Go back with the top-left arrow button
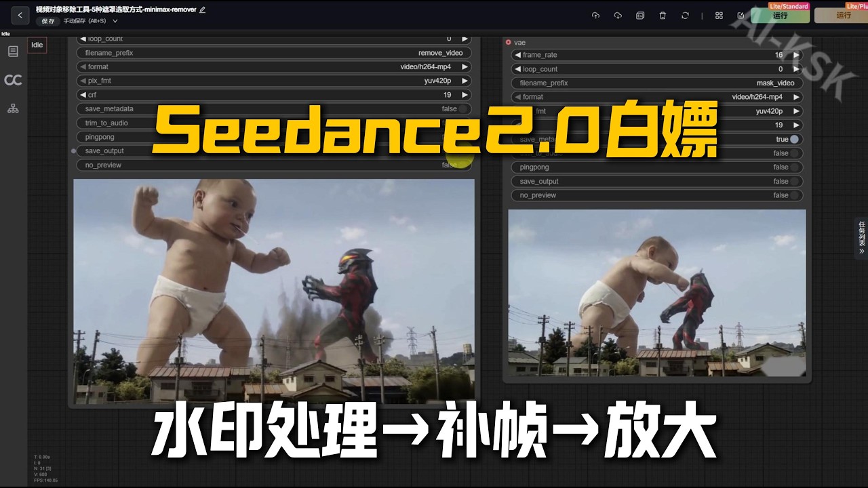The width and height of the screenshot is (868, 488). point(20,14)
